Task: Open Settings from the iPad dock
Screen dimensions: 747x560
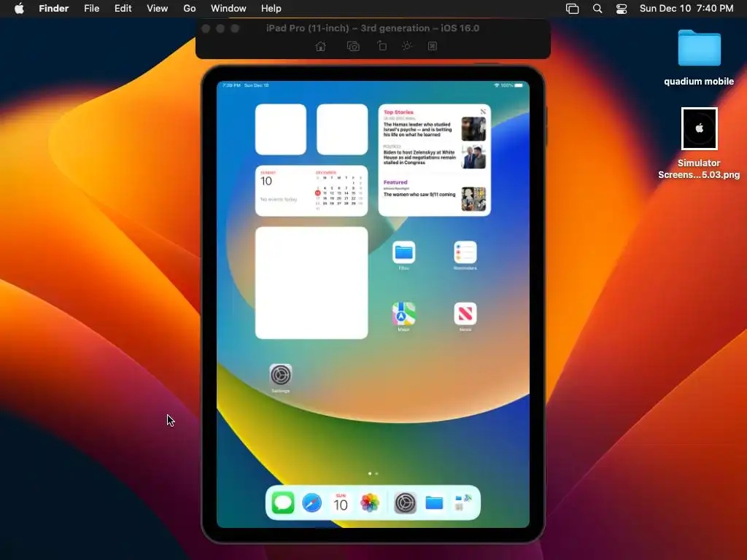Action: coord(405,503)
